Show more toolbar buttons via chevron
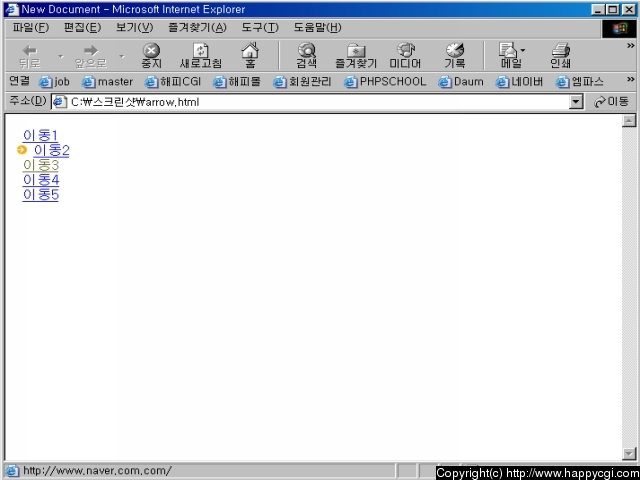The image size is (640, 480). pos(631,46)
